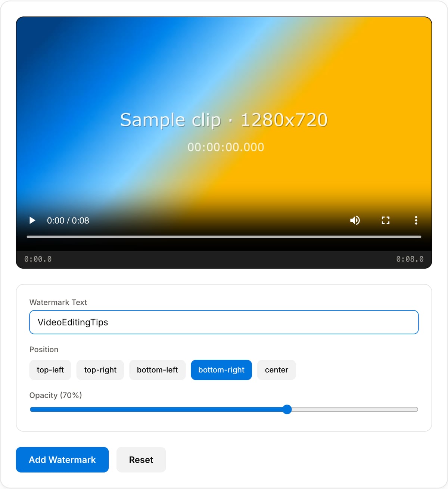
Task: Click the Position label
Action: click(44, 349)
